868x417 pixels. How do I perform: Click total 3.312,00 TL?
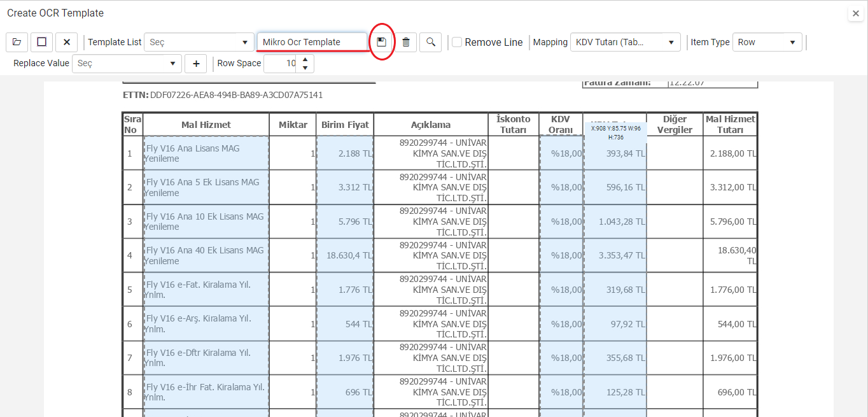coord(733,187)
